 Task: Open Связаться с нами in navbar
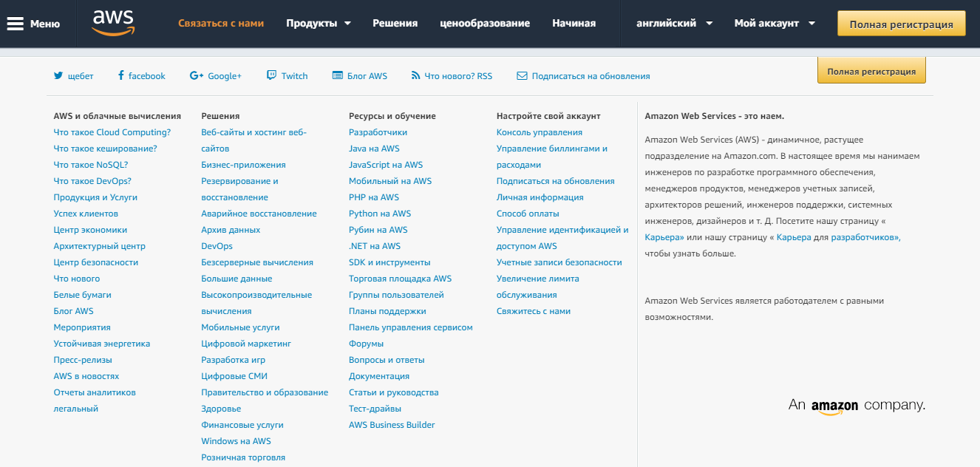coord(221,23)
